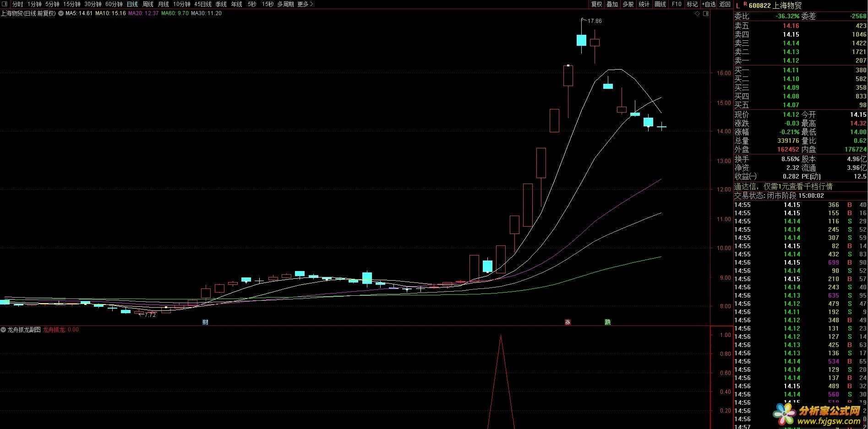Expand the 龙舟抓龙副图 indicator dropdown arrow
This screenshot has width=868, height=429.
(3, 330)
